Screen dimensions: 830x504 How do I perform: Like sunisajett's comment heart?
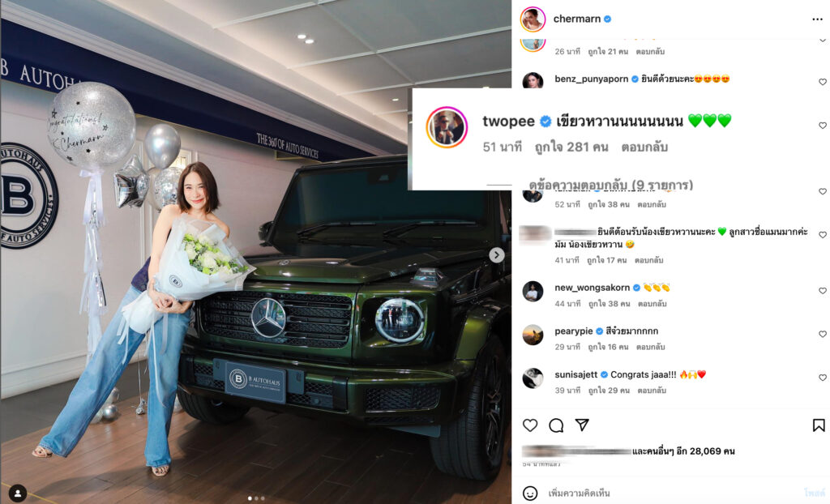823,378
